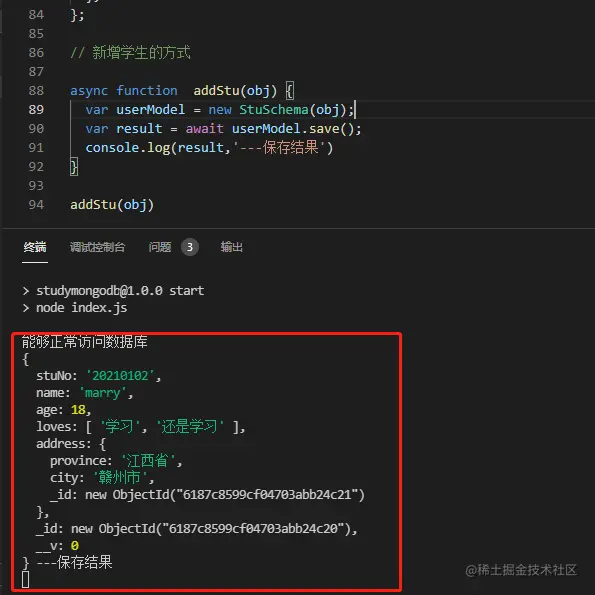Click the console.log statement on line 91
Screen dimensions: 595x595
(209, 148)
